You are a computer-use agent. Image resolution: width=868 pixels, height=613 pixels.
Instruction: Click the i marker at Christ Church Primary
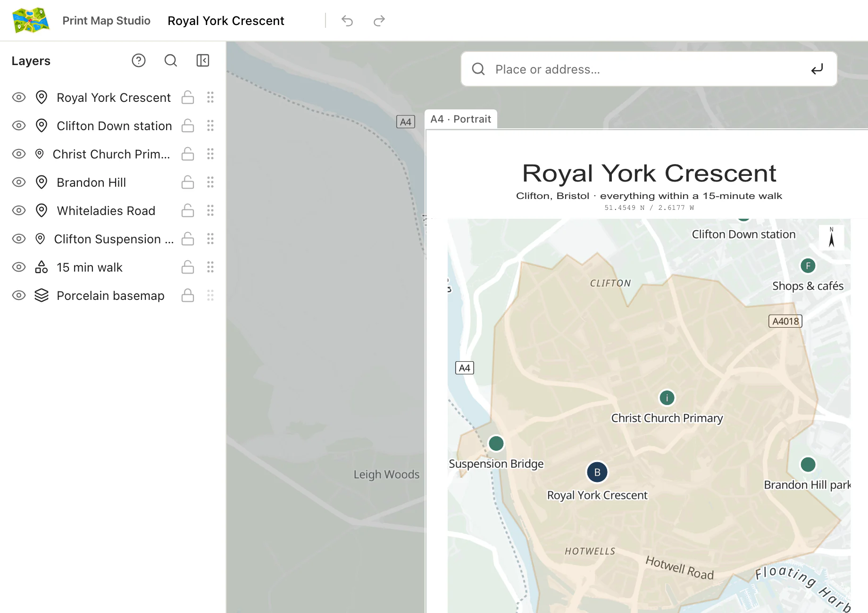[x=667, y=398]
